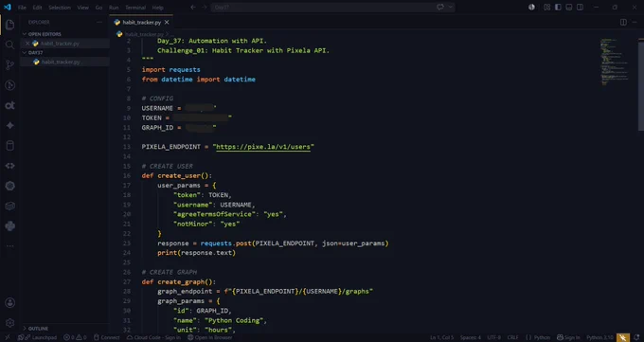Image resolution: width=644 pixels, height=342 pixels.
Task: Click the code minimap preview
Action: click(x=615, y=62)
